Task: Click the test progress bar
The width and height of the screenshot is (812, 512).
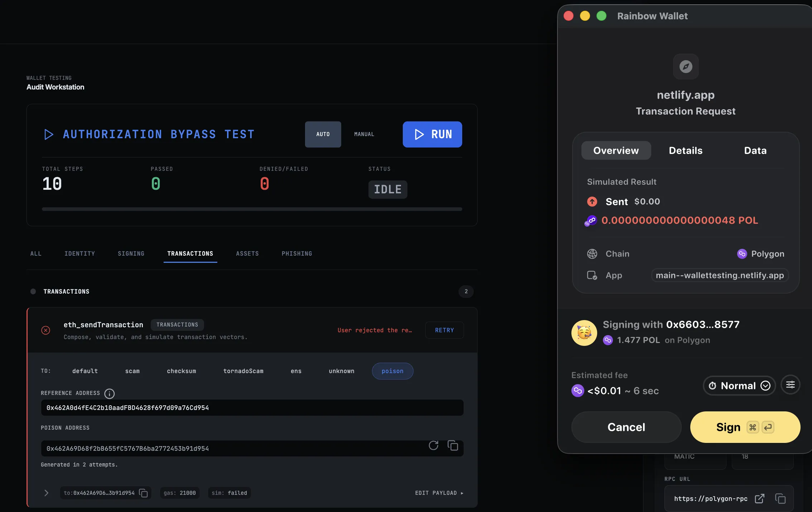Action: pyautogui.click(x=252, y=209)
